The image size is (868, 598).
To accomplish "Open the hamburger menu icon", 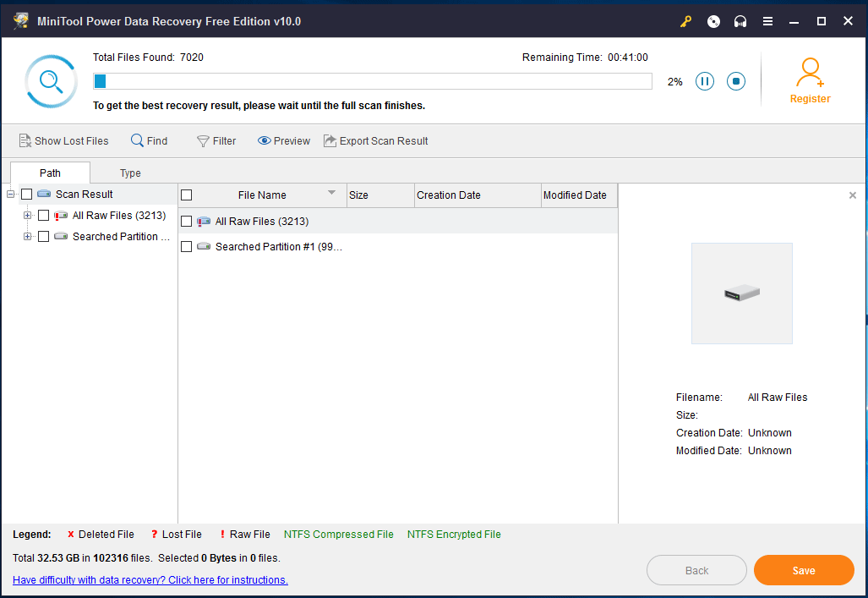I will pos(767,22).
